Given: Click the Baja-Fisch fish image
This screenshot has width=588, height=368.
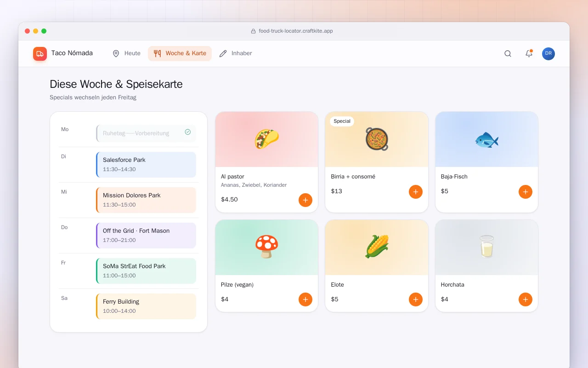Looking at the screenshot, I should (486, 139).
